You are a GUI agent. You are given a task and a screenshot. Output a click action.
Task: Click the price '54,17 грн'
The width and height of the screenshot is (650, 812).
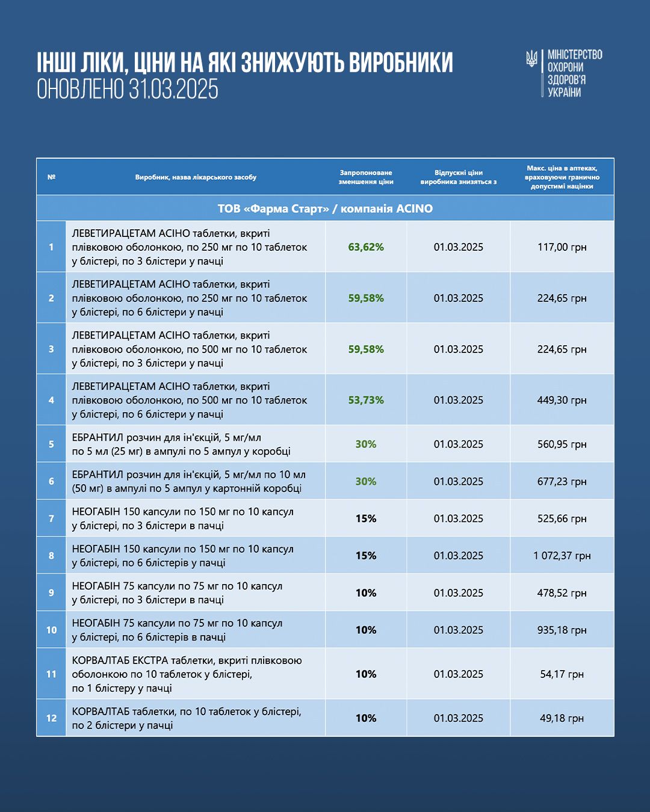[x=562, y=674]
